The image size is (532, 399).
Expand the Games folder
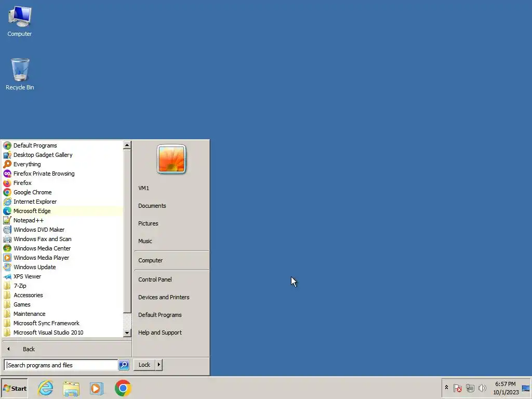pos(63,304)
